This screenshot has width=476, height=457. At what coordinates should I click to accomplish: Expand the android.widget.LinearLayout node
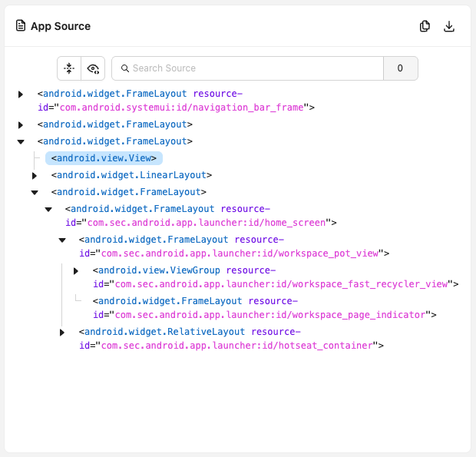pos(35,176)
